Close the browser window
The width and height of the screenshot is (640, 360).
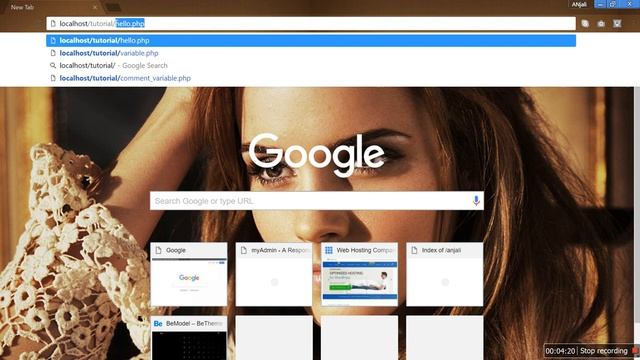[x=630, y=4]
